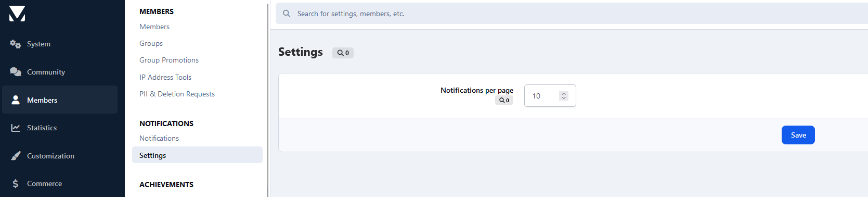Click the search magnifier icon

pos(287,14)
